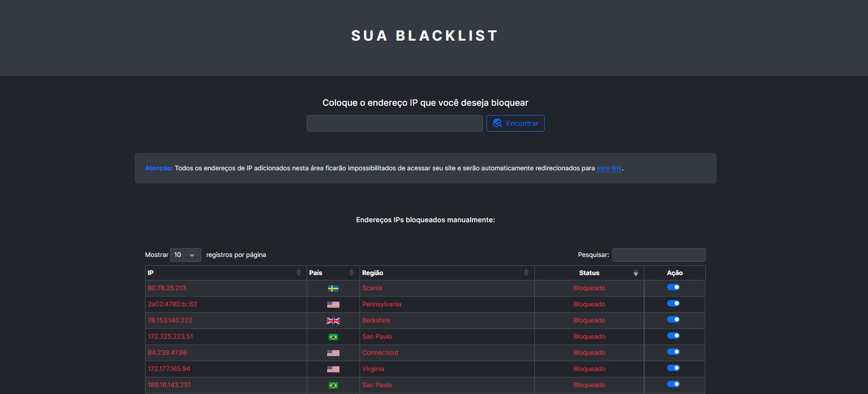Sort table by Status column arrow
The width and height of the screenshot is (868, 394).
(x=635, y=273)
